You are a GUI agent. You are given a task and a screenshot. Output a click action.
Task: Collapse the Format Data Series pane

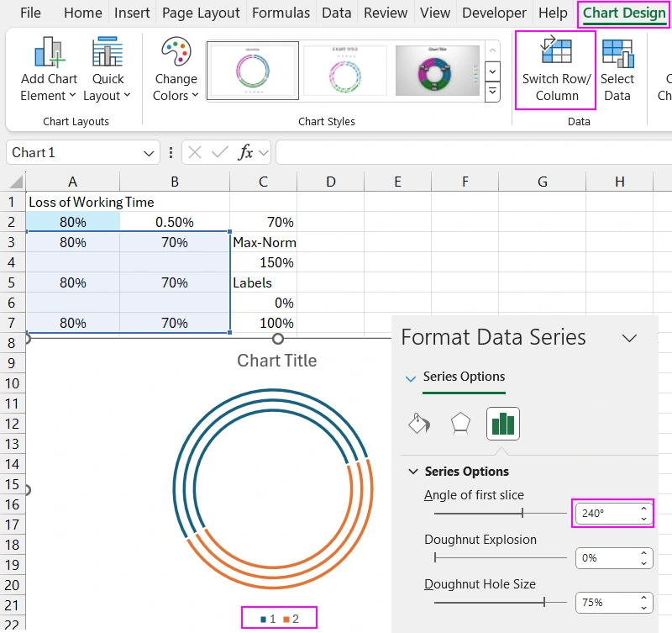point(629,337)
